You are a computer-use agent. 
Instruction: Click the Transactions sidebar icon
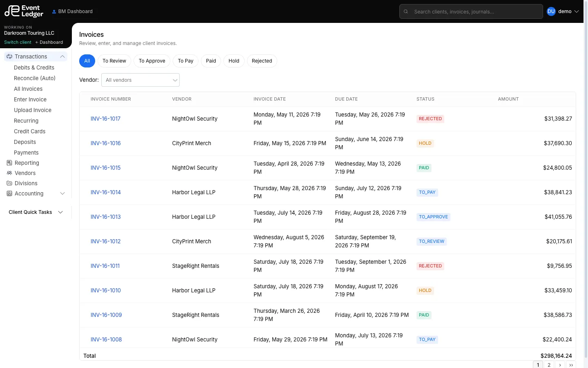(9, 56)
